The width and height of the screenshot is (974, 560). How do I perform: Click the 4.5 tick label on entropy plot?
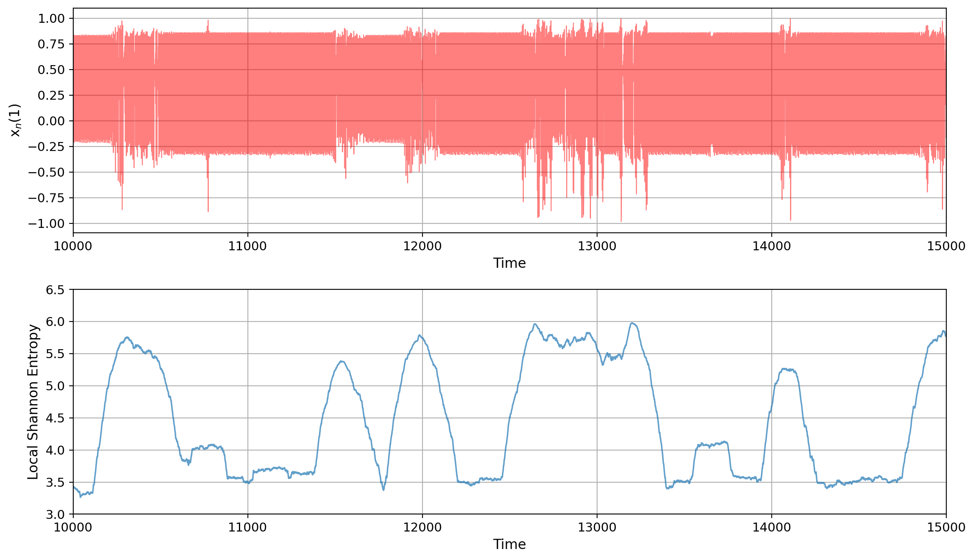tap(55, 418)
